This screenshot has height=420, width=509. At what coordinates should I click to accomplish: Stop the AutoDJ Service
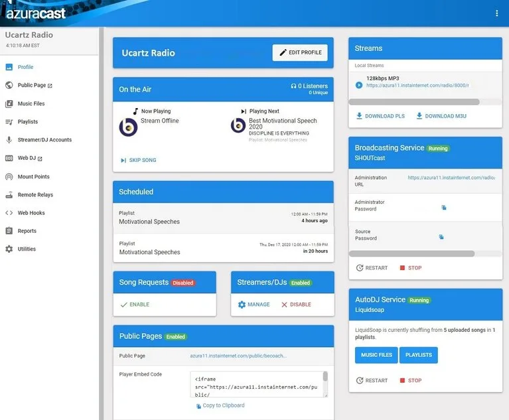tap(411, 380)
